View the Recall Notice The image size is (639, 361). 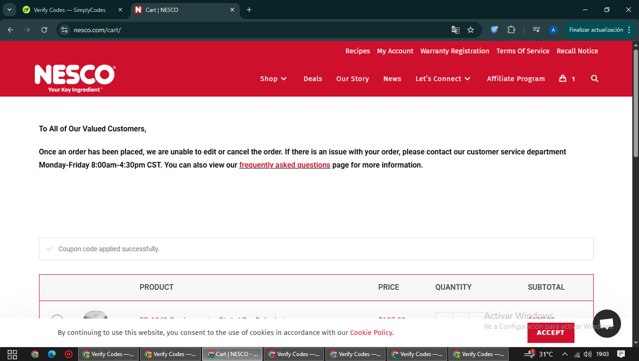pos(577,51)
